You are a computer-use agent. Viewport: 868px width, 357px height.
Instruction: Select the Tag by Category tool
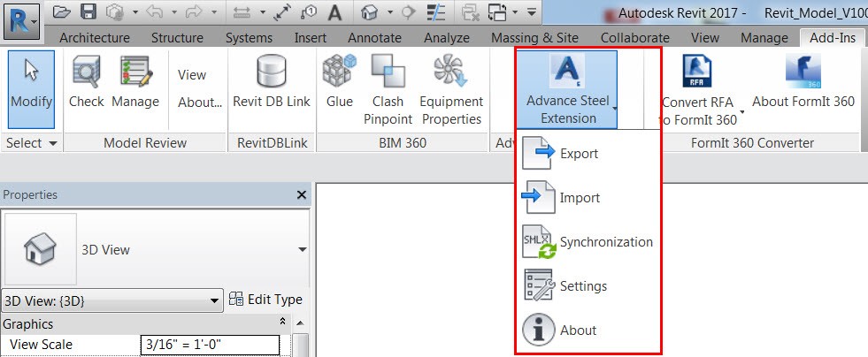(x=308, y=12)
